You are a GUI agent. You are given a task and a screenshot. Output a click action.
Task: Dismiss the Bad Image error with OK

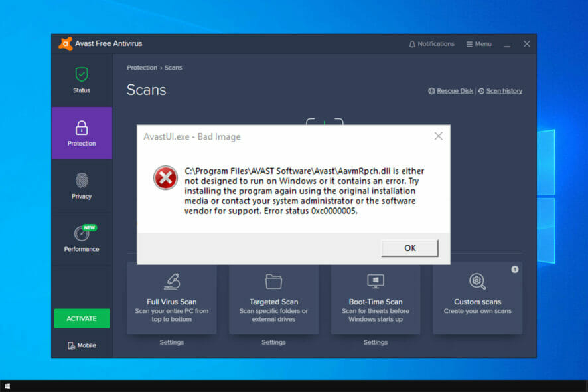click(x=409, y=247)
